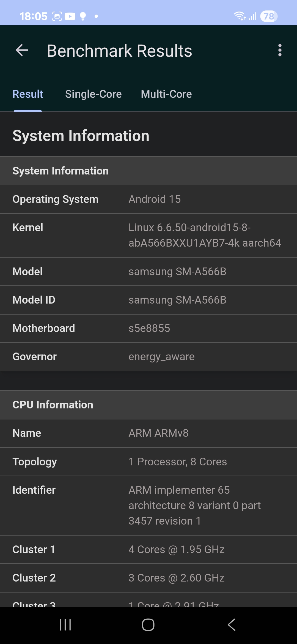The width and height of the screenshot is (297, 644).
Task: Tap the lightbulb notification icon
Action: coord(83,17)
